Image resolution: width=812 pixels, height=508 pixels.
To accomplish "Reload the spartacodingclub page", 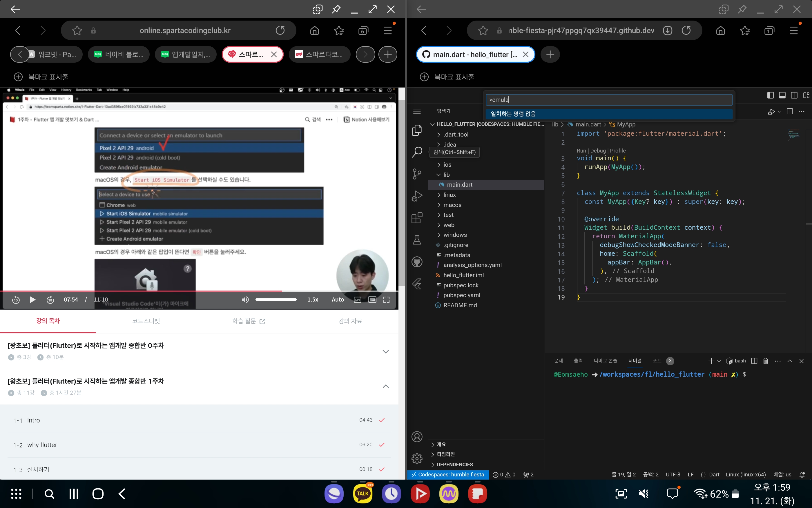I will 280,30.
